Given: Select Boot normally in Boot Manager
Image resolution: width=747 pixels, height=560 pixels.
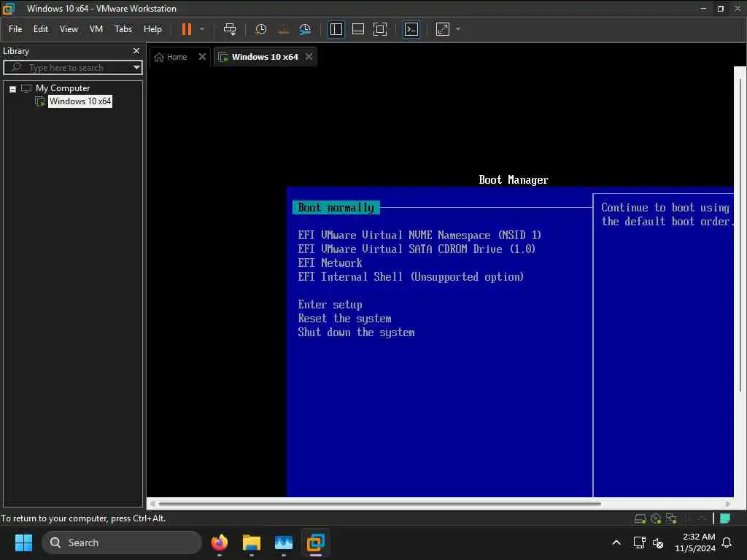Looking at the screenshot, I should 336,208.
